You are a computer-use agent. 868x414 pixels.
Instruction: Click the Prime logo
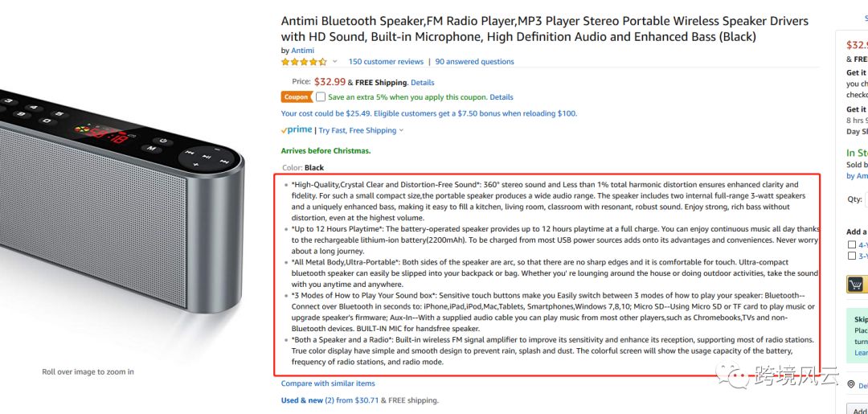point(297,130)
